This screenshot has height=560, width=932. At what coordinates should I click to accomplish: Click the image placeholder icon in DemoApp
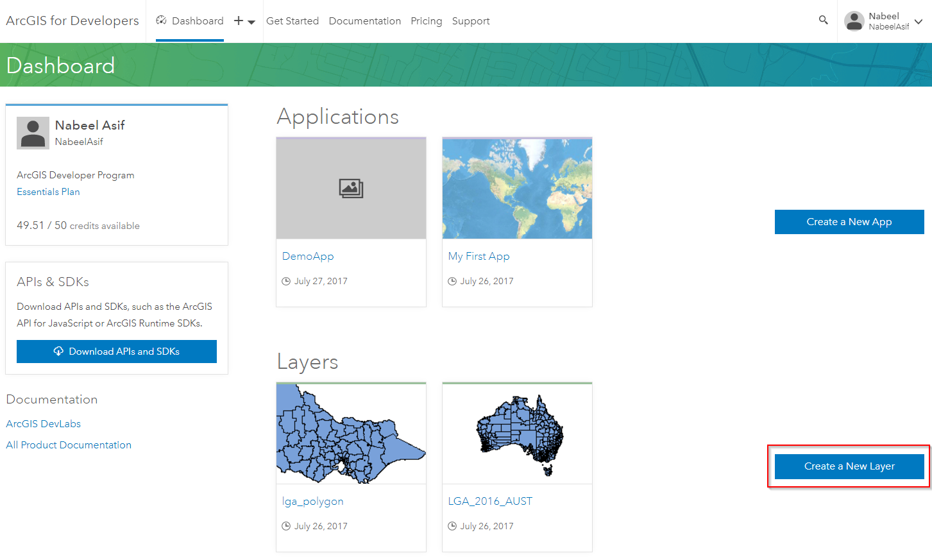pyautogui.click(x=351, y=189)
